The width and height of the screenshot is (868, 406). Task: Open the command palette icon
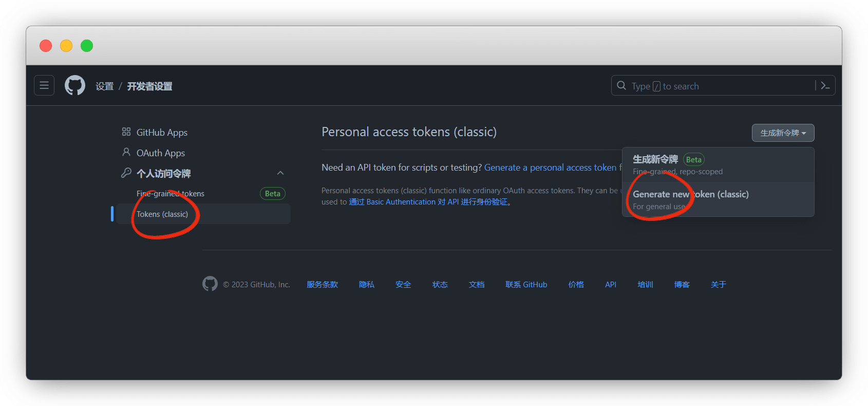825,86
